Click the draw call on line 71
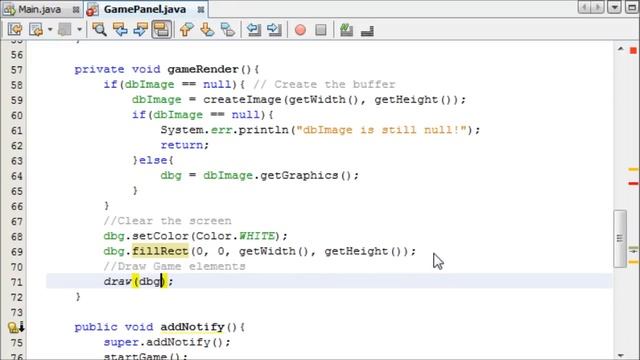The image size is (640, 360). click(118, 281)
